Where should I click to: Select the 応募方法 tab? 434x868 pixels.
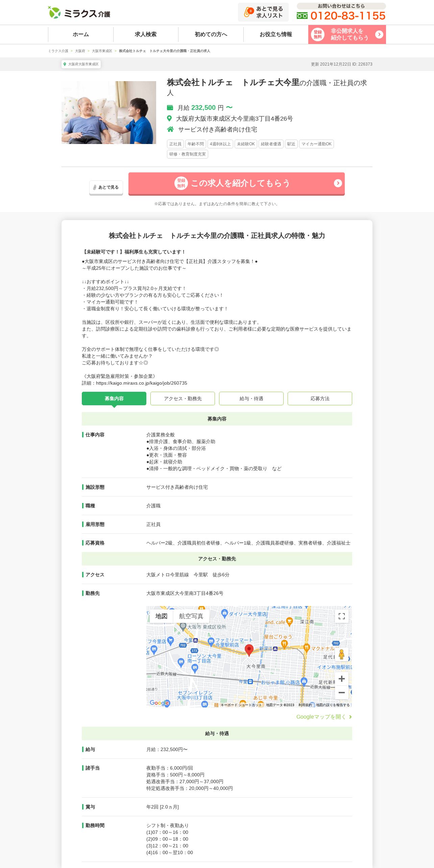point(320,399)
